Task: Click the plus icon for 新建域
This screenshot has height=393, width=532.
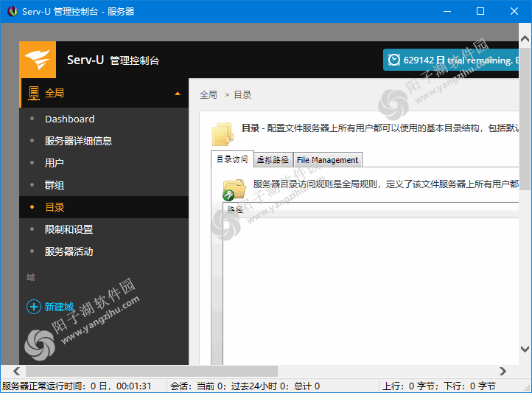Action: pos(34,307)
